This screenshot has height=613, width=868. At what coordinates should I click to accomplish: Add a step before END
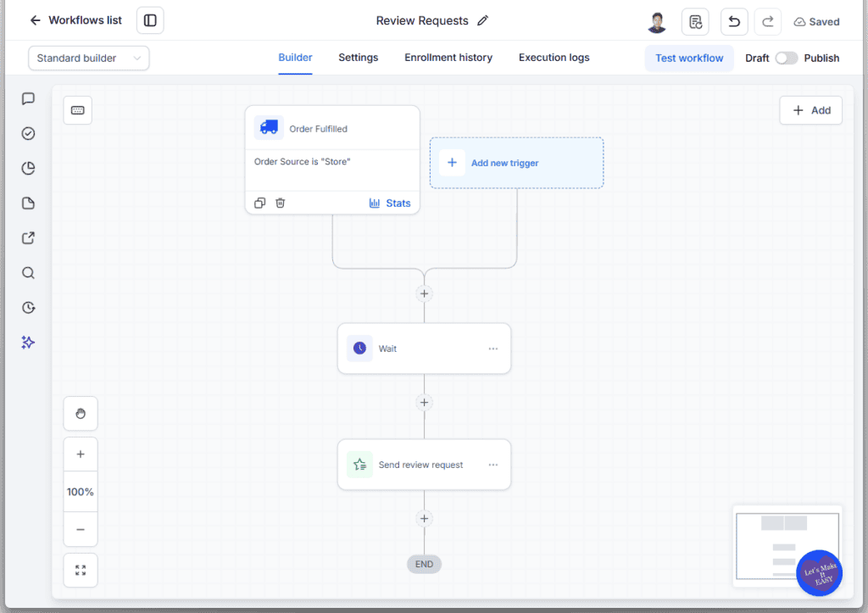(424, 518)
